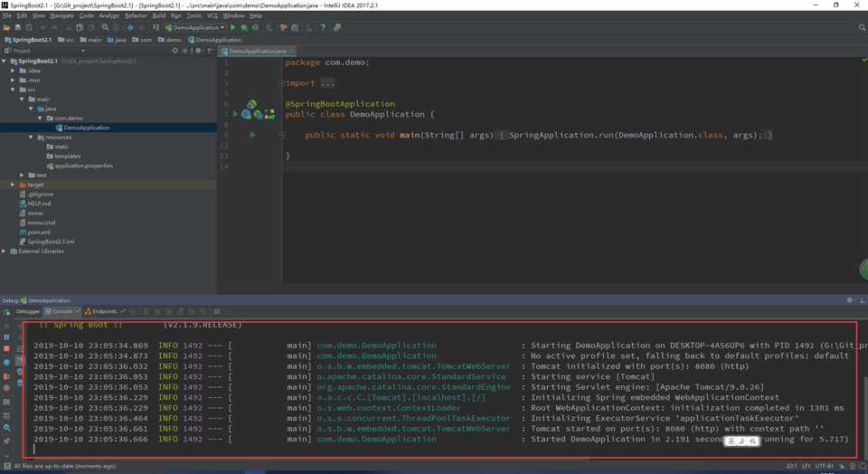Switch to the Debugger tab
The image size is (868, 474).
coord(28,312)
